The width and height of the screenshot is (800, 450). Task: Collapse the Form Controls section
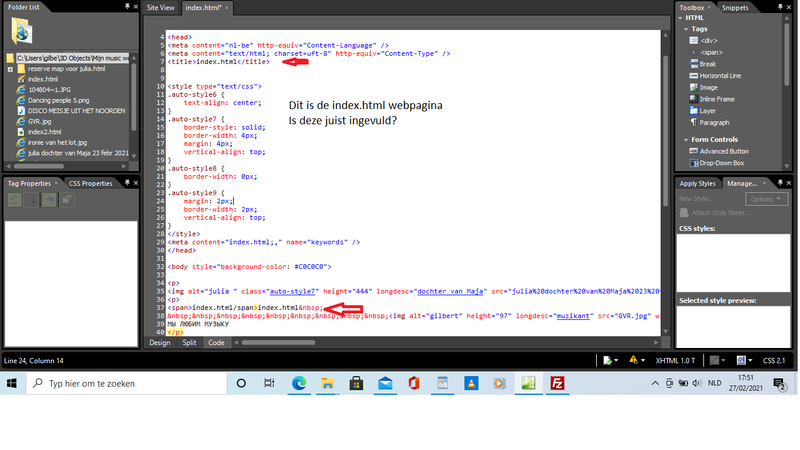pos(684,139)
